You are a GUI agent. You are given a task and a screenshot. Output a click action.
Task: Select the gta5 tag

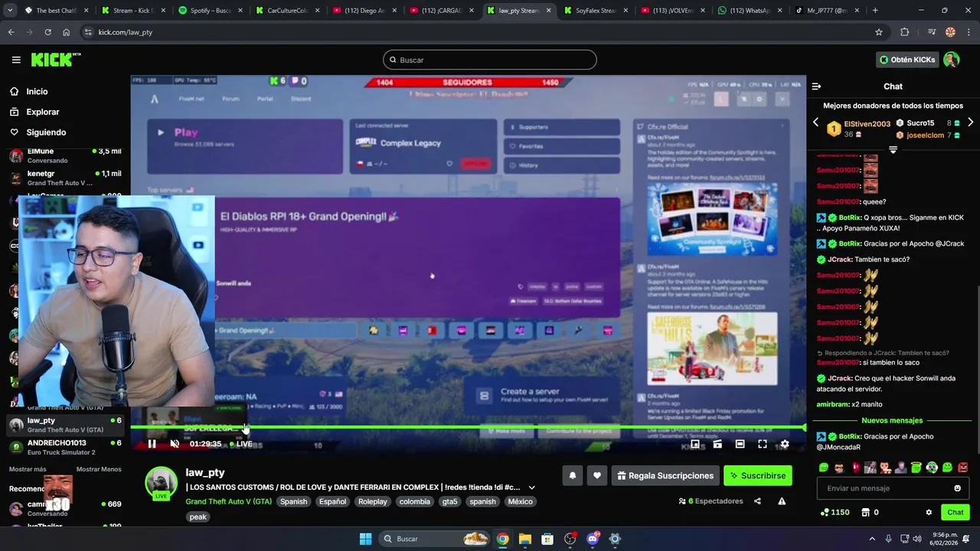point(449,501)
